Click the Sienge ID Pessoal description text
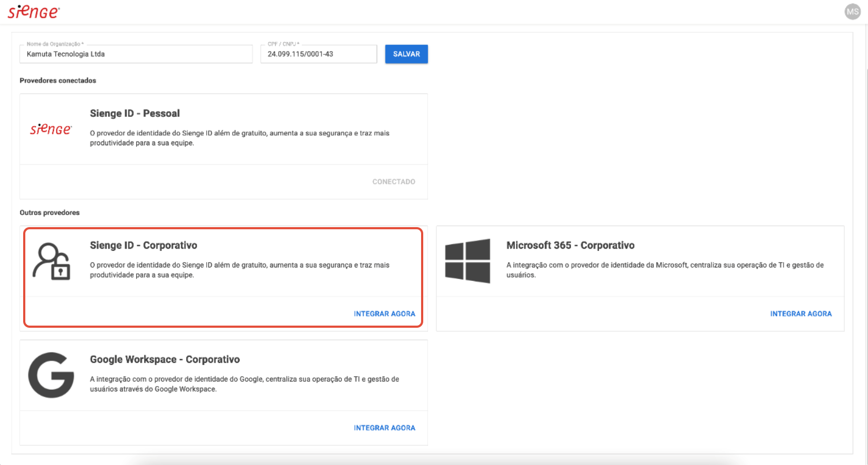868x465 pixels. coord(240,138)
